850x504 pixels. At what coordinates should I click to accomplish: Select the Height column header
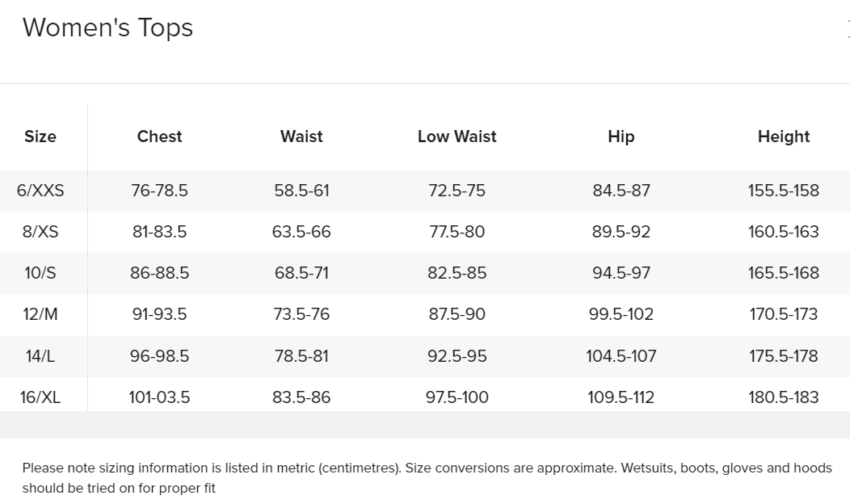(784, 136)
